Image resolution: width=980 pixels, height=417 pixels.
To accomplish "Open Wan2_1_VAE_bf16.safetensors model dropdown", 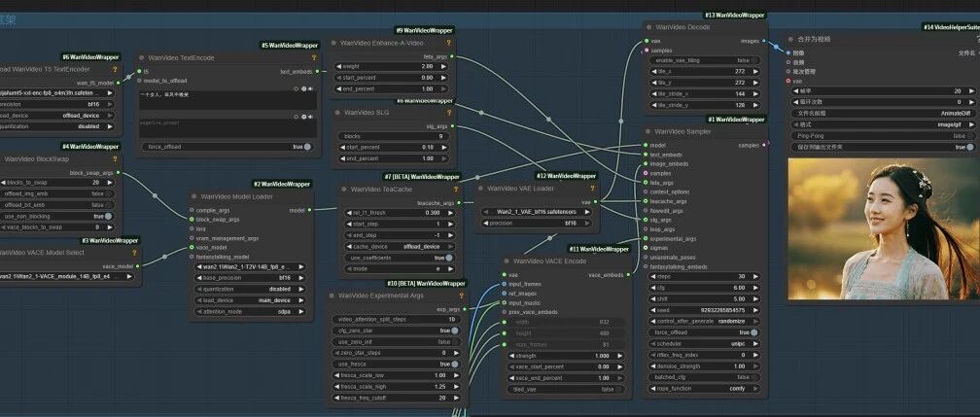I will point(537,211).
